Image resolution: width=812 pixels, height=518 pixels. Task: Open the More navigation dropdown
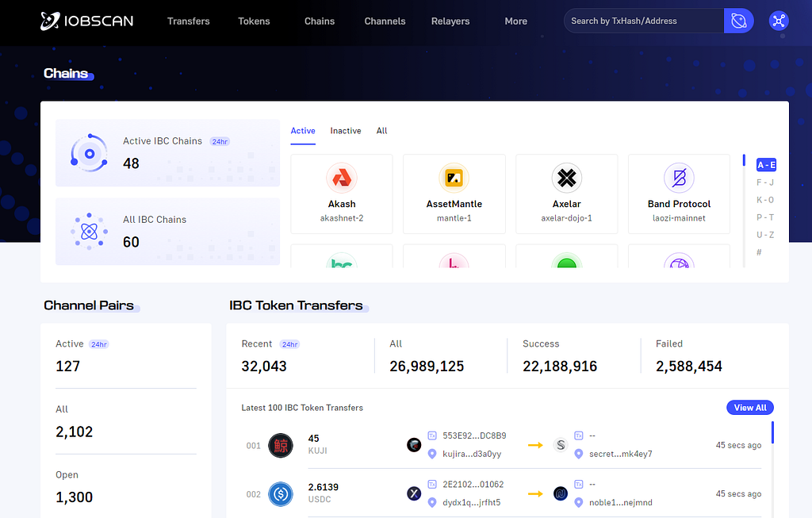515,21
